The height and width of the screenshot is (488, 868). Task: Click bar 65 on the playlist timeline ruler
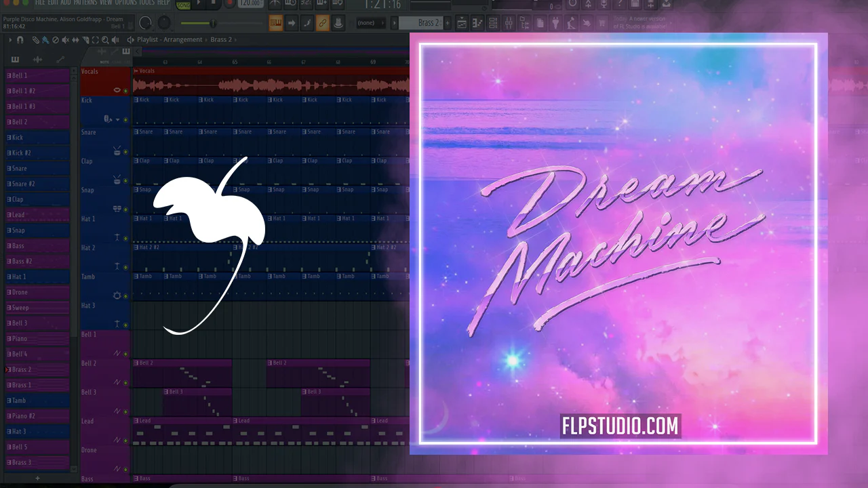pyautogui.click(x=235, y=62)
